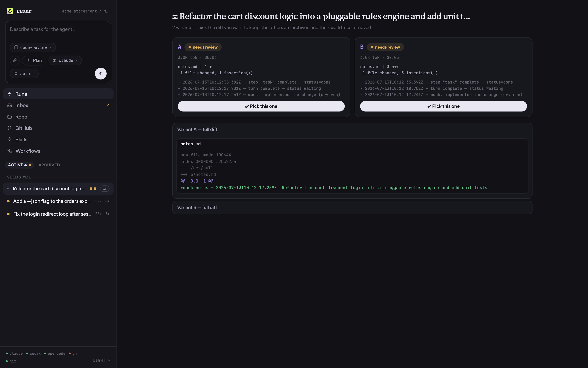Open the Fix the login redirect loop run
The image size is (588, 368).
pos(58,214)
